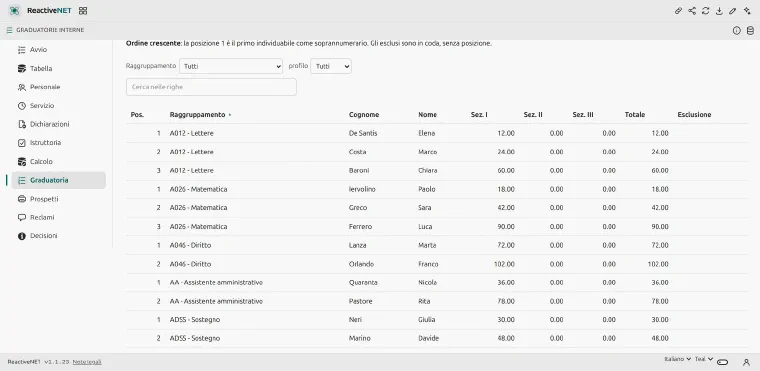Screen dimensions: 760x371
Task: Sort by the Sez. I column header
Action: point(479,115)
